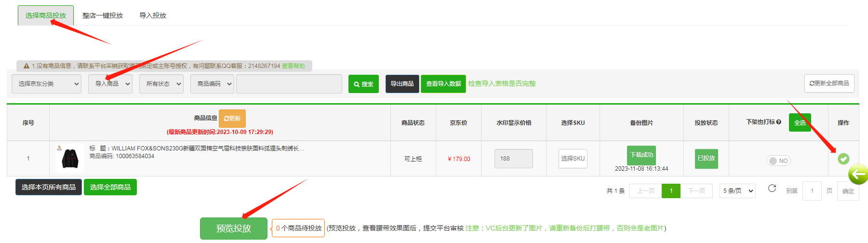Click the green checkmark icon in the 操作 column
This screenshot has width=868, height=243.
(843, 159)
